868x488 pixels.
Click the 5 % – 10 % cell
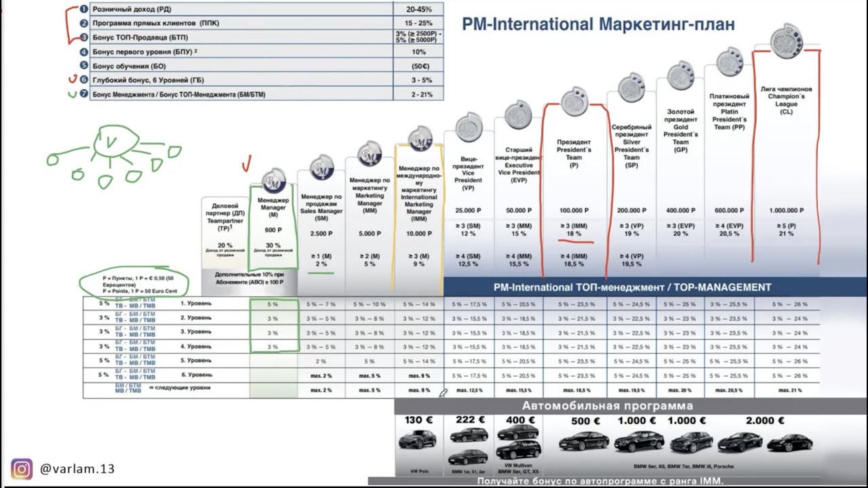pyautogui.click(x=370, y=304)
